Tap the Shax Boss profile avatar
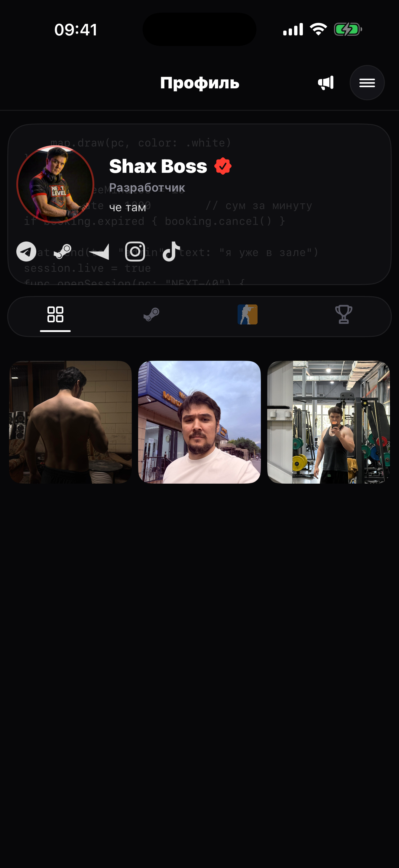The height and width of the screenshot is (868, 399). [55, 184]
